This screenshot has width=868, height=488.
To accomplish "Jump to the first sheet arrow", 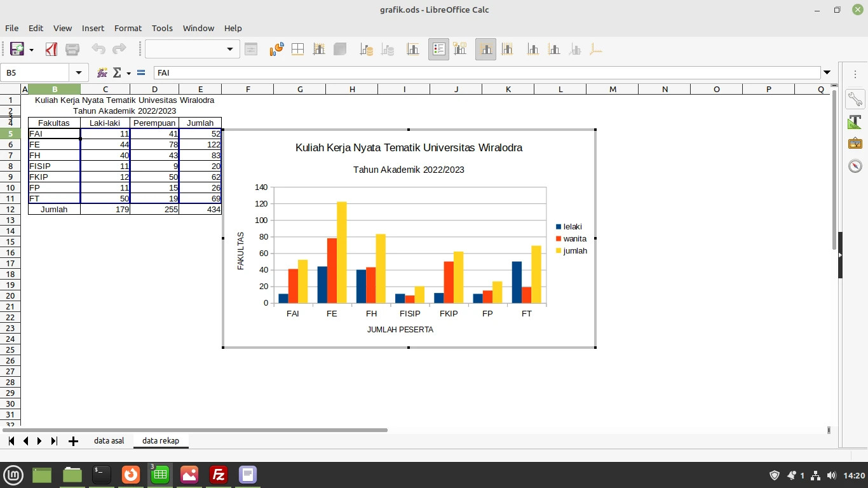I will (x=11, y=441).
